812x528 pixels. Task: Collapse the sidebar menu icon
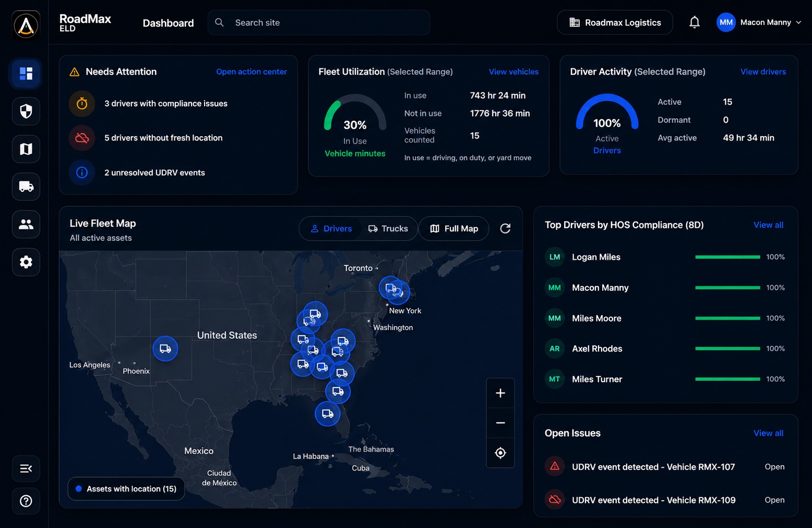pyautogui.click(x=26, y=468)
